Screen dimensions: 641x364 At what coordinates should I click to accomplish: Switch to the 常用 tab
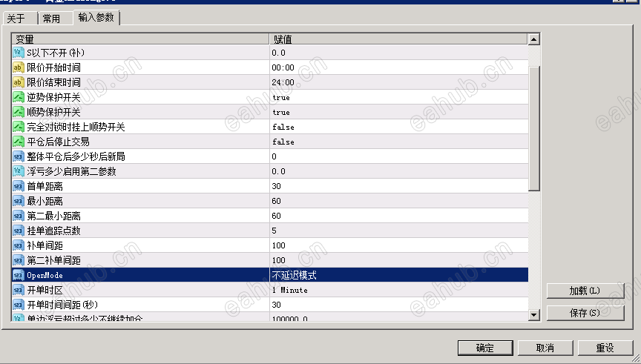[x=55, y=19]
